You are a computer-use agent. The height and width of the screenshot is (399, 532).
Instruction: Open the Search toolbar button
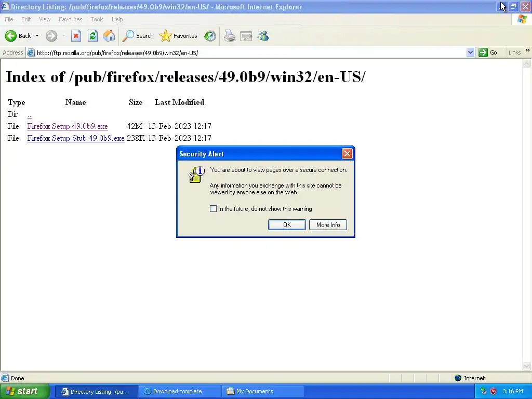[138, 36]
